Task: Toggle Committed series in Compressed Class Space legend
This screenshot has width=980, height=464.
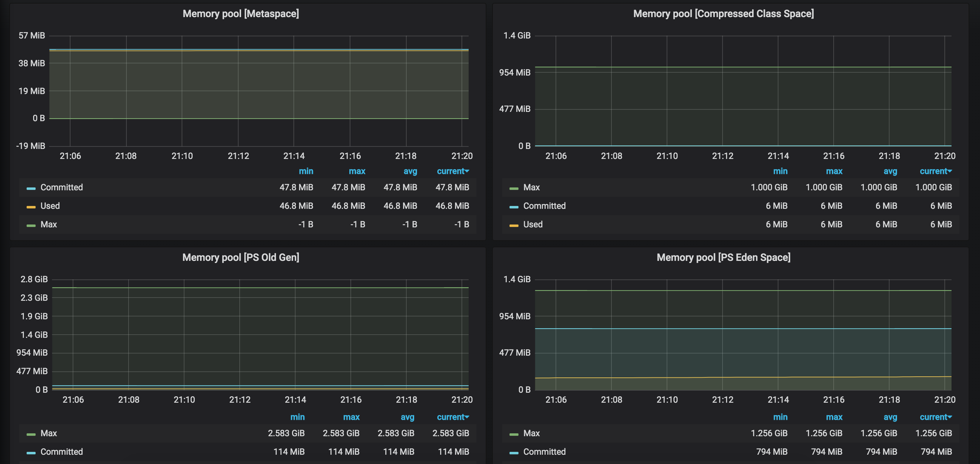Action: tap(544, 206)
